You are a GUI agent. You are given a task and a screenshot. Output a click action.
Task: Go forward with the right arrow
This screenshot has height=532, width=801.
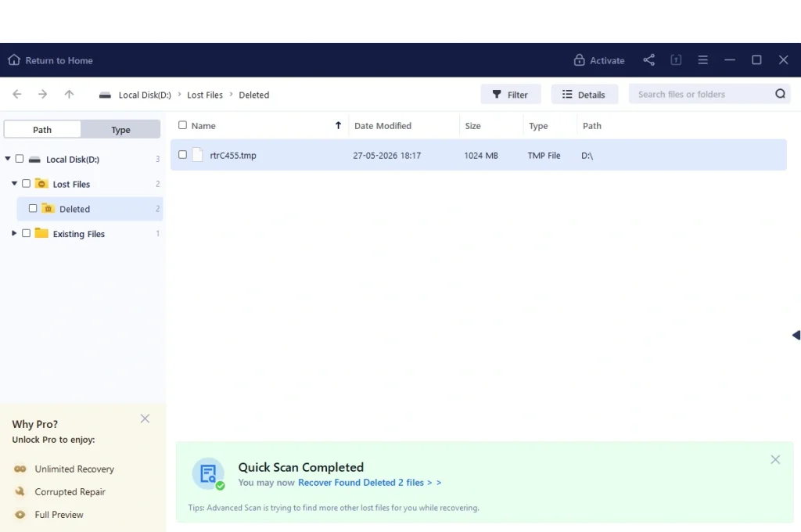click(43, 94)
